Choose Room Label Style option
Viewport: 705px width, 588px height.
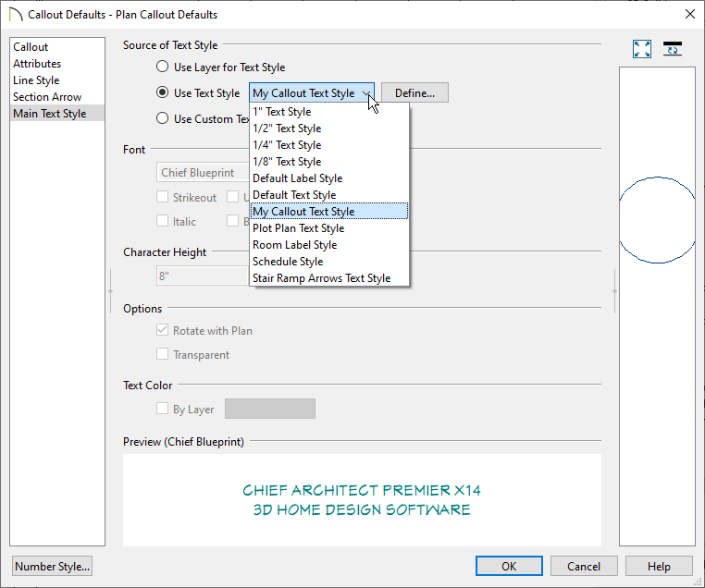pos(329,244)
